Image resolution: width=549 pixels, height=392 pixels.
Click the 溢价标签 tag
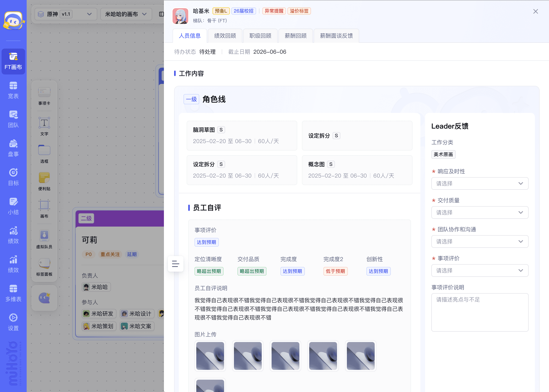[x=299, y=11]
